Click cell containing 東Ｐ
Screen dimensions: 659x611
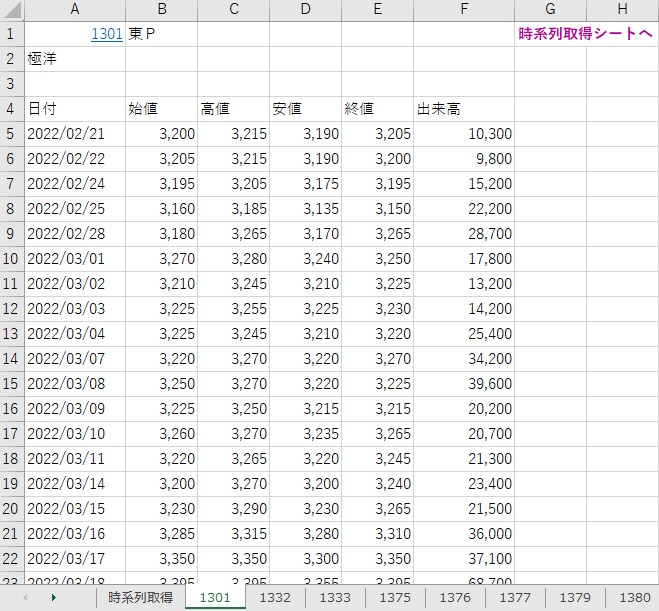[x=161, y=34]
